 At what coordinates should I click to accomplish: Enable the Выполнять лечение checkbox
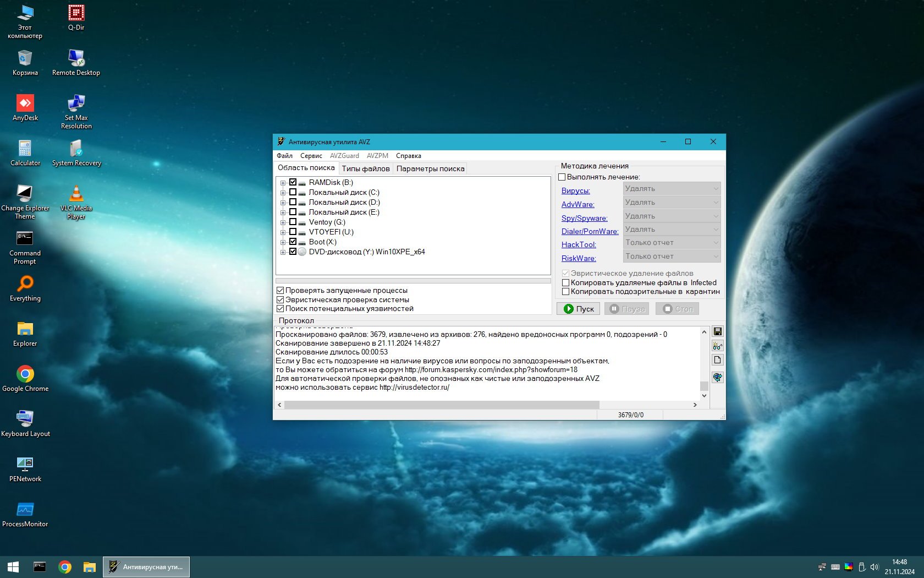pos(562,177)
